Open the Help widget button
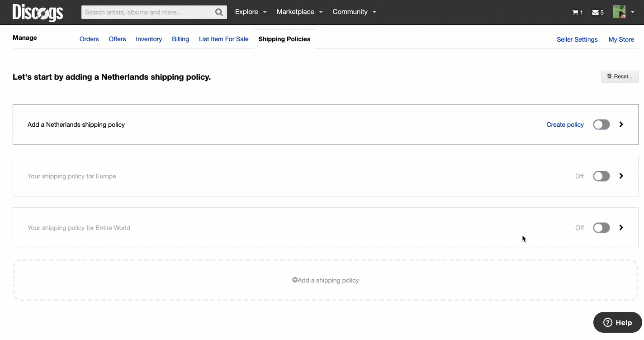 [618, 322]
